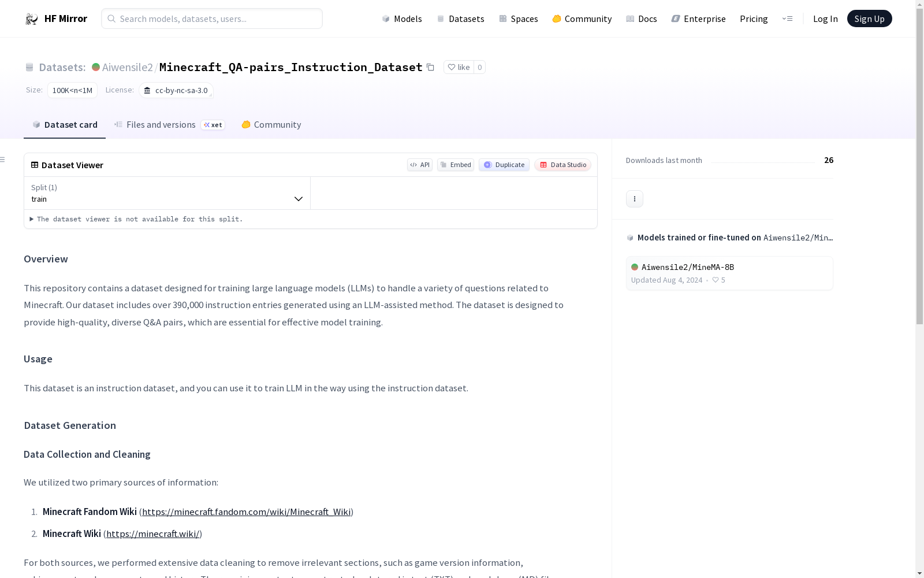The width and height of the screenshot is (924, 578).
Task: Switch to the Dataset card tab
Action: coord(65,125)
